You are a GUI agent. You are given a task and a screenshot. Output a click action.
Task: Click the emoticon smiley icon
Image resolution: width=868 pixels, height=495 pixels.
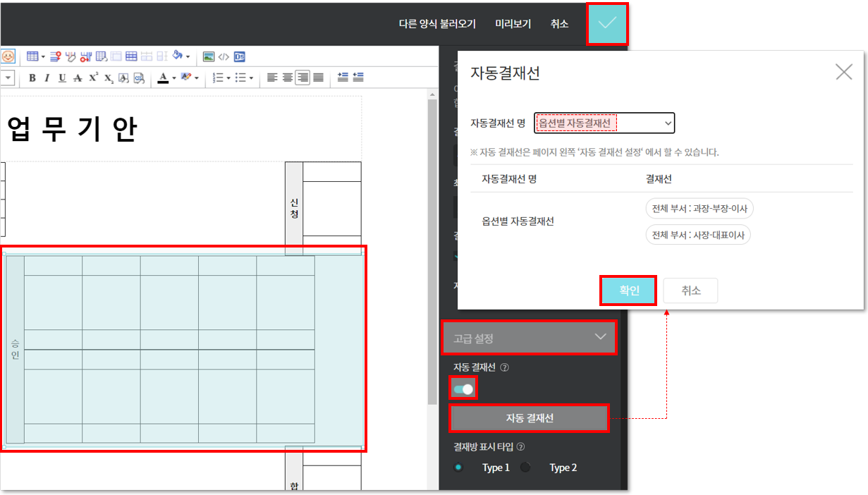8,56
